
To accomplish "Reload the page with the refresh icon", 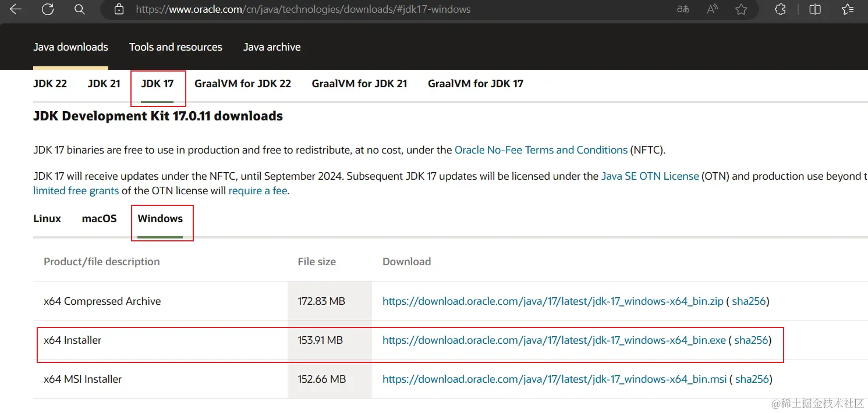I will point(48,9).
